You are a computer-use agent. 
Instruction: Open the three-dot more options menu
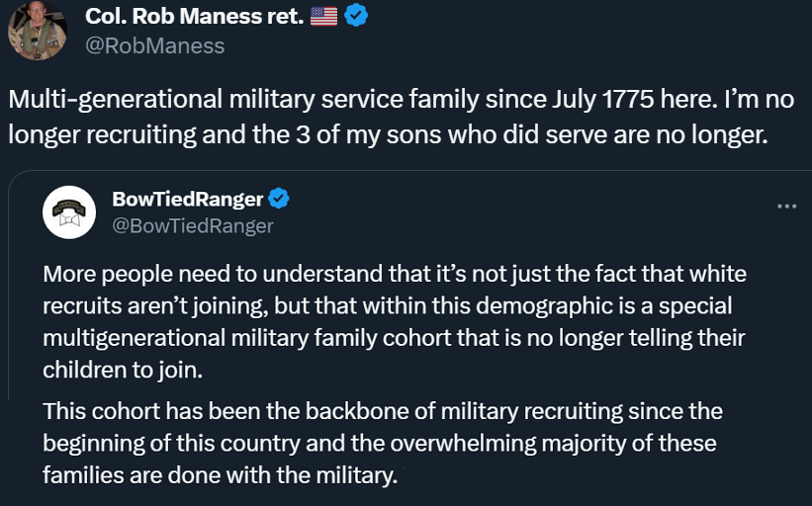tap(787, 206)
